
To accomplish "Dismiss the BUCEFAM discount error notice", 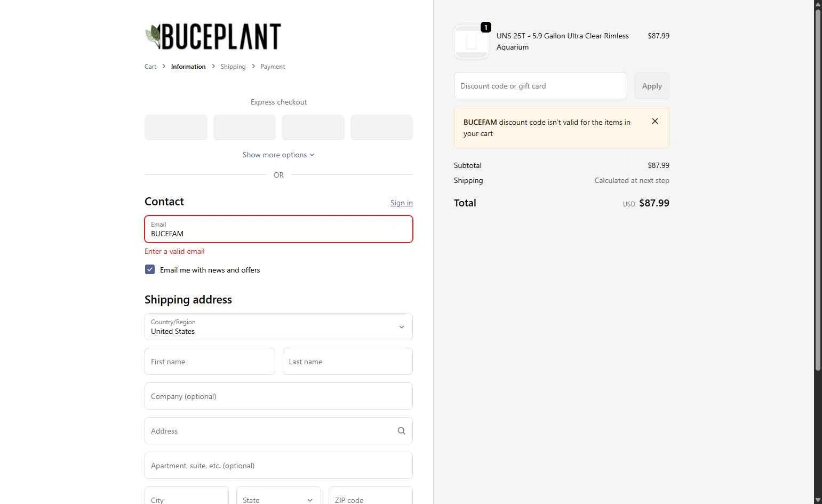I will 655,122.
